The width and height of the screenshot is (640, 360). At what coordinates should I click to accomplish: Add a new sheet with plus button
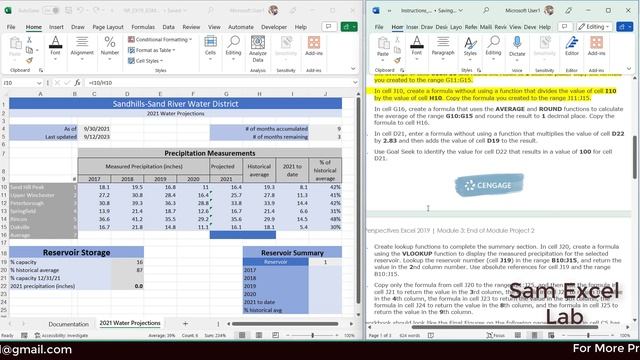click(x=185, y=324)
